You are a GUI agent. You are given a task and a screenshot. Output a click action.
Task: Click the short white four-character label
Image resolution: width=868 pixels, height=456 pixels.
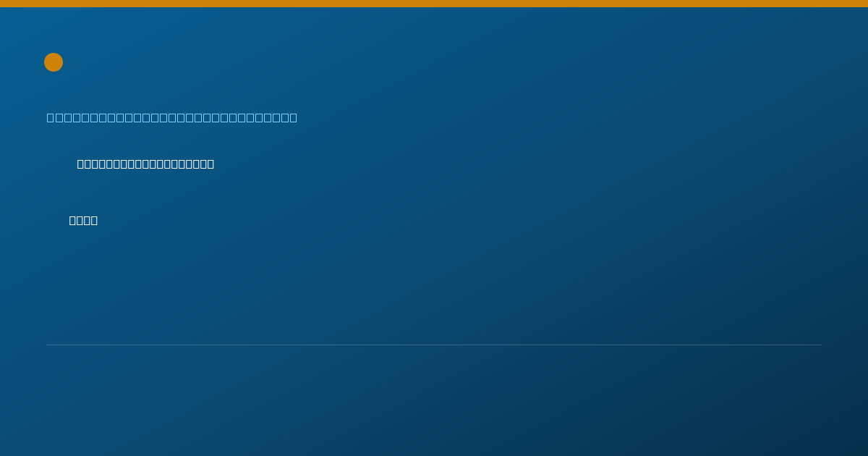click(83, 220)
